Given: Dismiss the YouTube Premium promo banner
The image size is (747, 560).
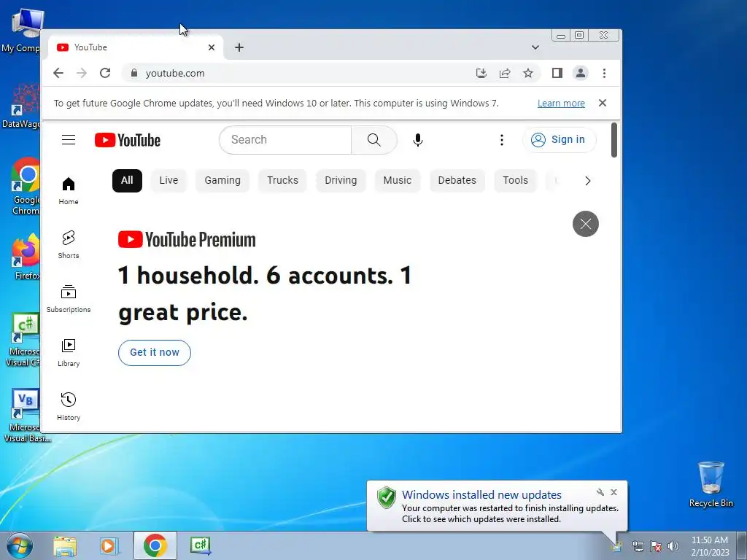Looking at the screenshot, I should (x=586, y=224).
